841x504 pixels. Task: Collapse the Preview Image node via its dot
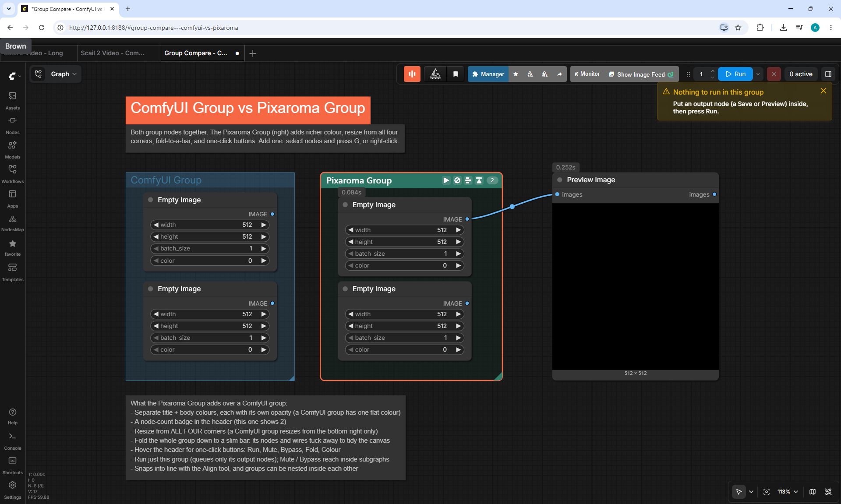tap(560, 180)
